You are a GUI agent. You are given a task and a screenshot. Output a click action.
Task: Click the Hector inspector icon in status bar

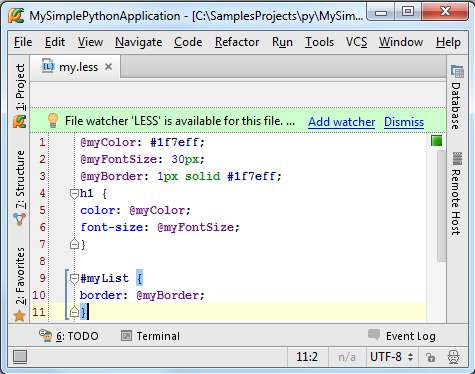[x=454, y=357]
